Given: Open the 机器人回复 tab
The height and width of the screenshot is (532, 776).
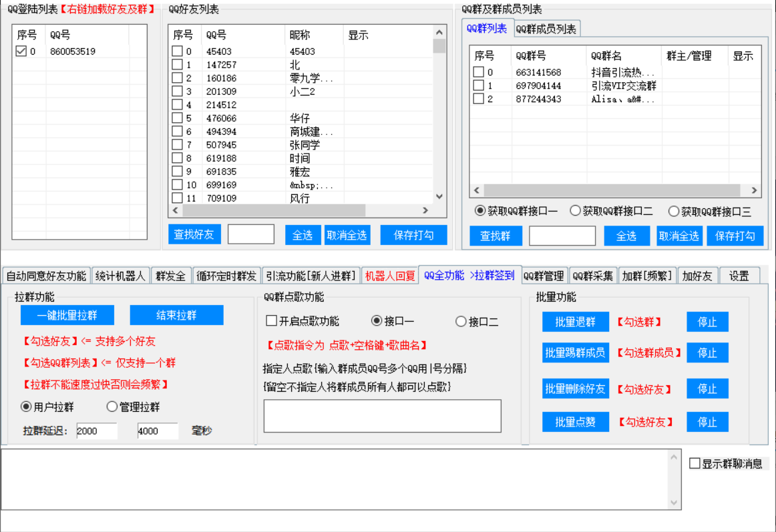Looking at the screenshot, I should coord(389,276).
